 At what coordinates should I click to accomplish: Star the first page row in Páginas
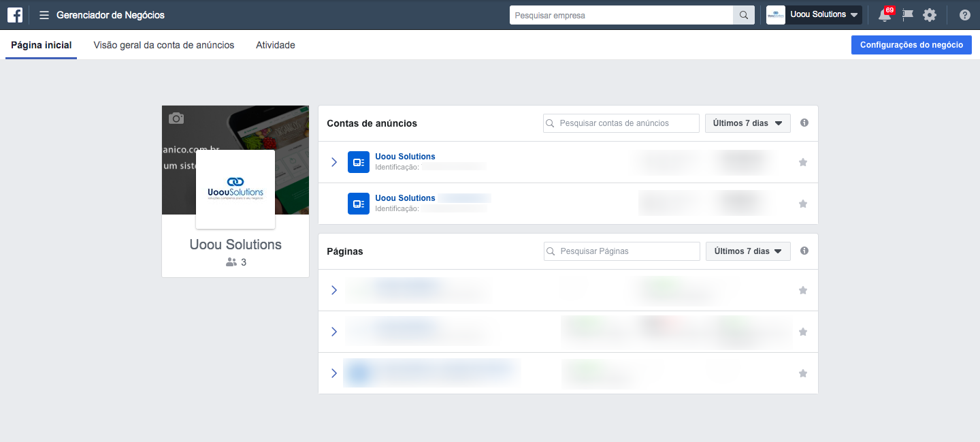[803, 290]
